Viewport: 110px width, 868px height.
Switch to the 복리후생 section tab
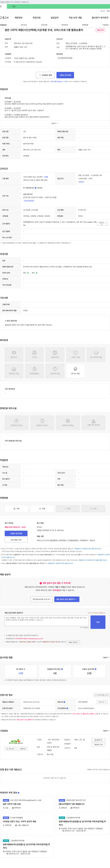point(65,25)
